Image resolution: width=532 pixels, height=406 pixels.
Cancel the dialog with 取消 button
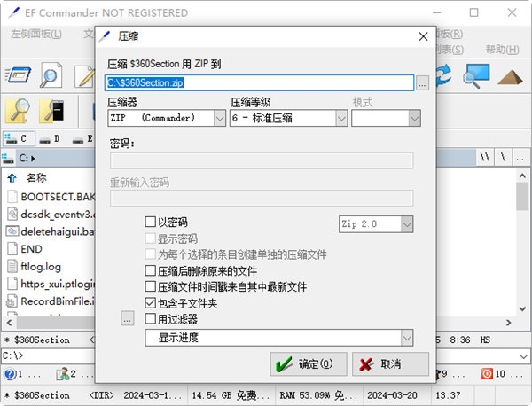tap(390, 364)
